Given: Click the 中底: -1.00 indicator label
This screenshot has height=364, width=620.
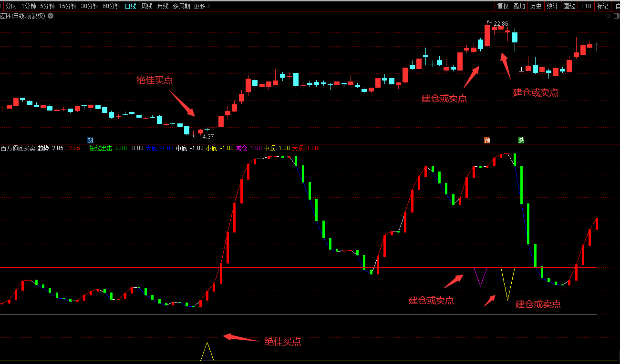Looking at the screenshot, I should pos(189,148).
